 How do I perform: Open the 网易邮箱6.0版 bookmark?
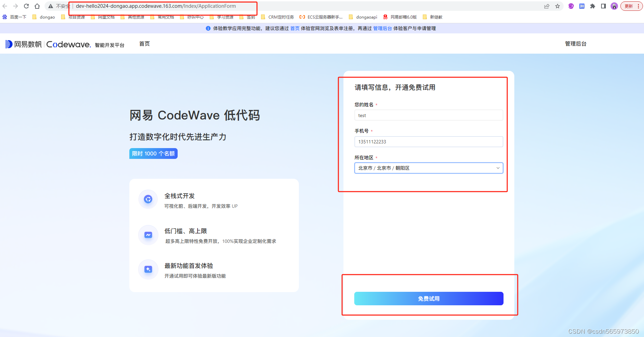pyautogui.click(x=400, y=17)
